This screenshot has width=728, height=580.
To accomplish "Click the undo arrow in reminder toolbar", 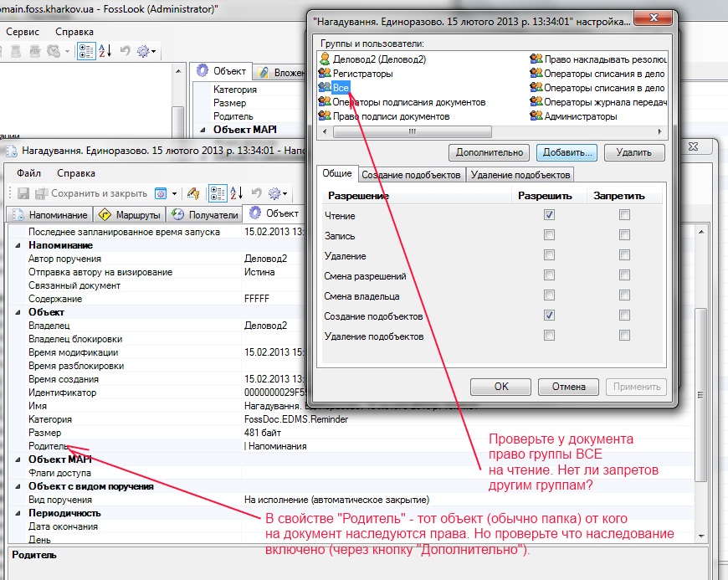I will coord(257,193).
